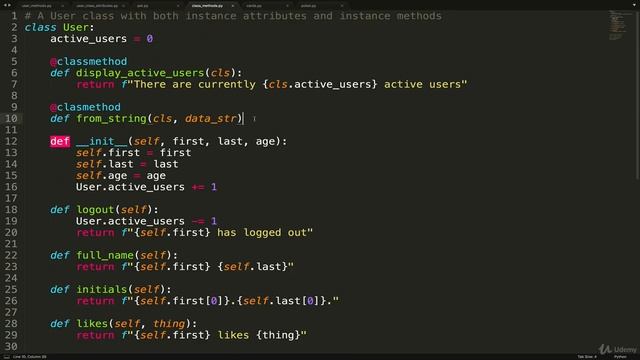Close the class_methods.py tab
This screenshot has height=360, width=640.
click(232, 6)
